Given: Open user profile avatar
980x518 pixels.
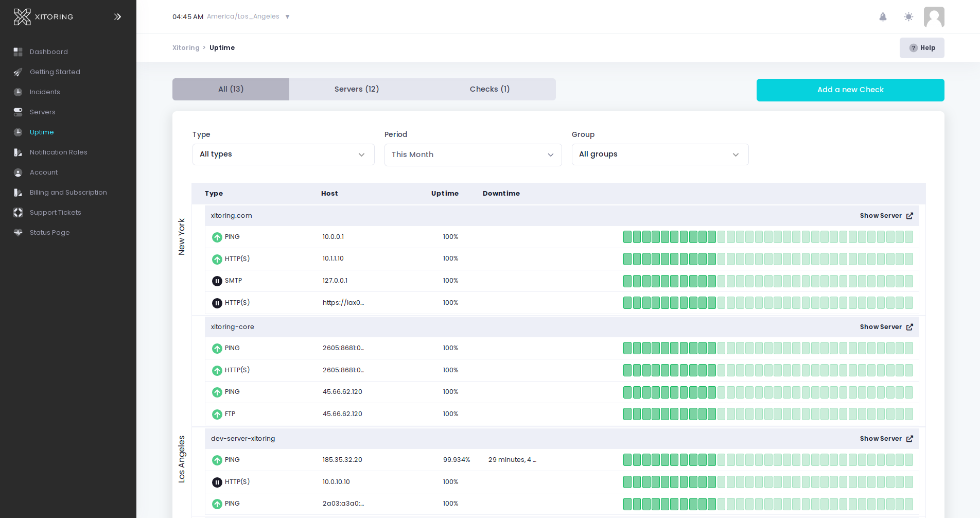Looking at the screenshot, I should [934, 17].
